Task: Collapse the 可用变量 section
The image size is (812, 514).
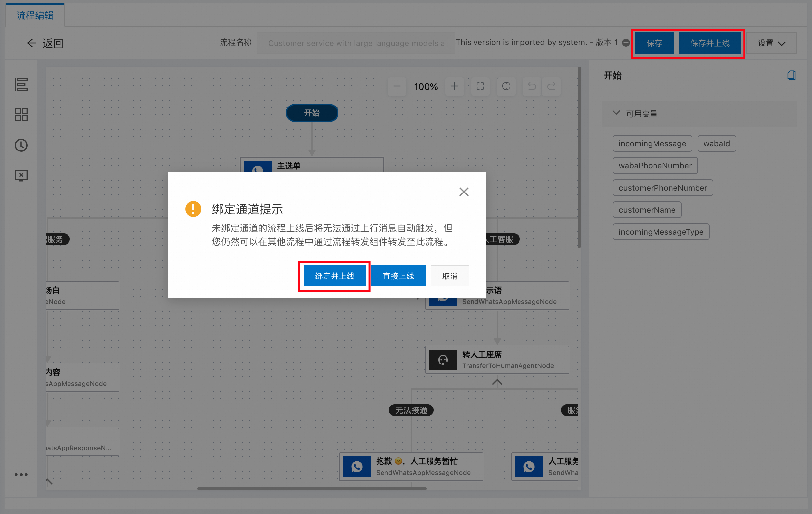Action: click(x=616, y=113)
